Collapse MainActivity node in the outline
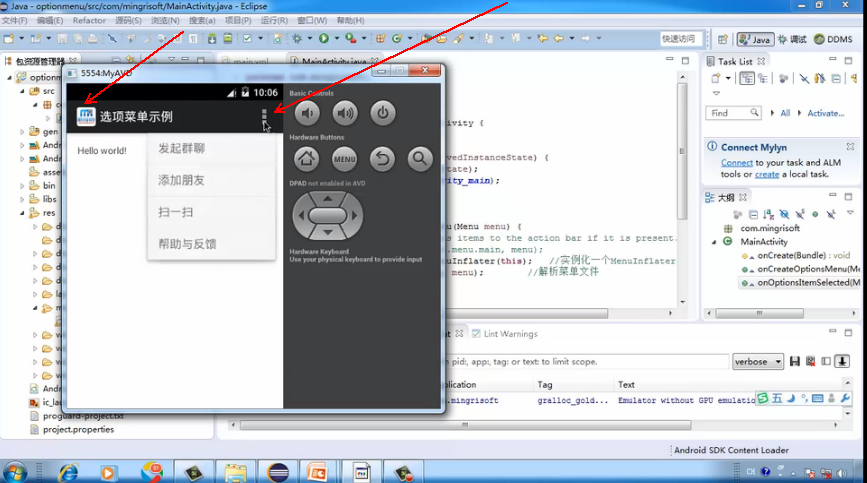This screenshot has width=867, height=483. [714, 242]
